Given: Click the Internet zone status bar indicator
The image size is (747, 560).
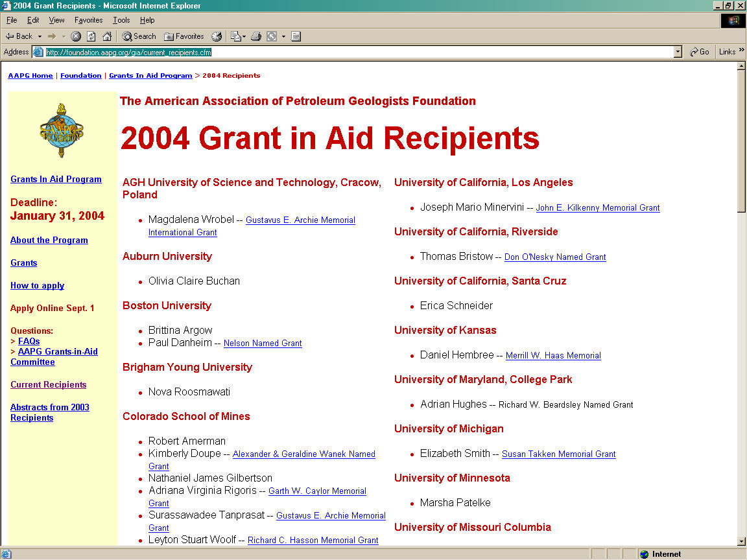Looking at the screenshot, I should coord(661,554).
